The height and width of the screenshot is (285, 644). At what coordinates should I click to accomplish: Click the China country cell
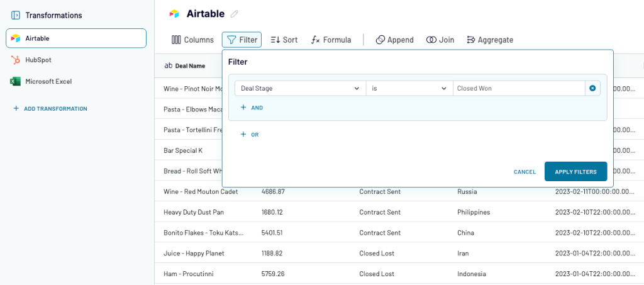tap(465, 232)
